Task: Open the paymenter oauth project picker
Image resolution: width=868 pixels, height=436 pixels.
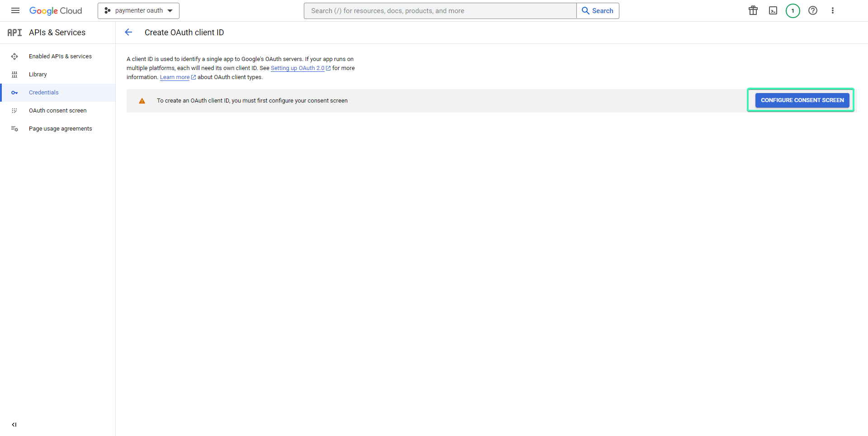Action: point(138,10)
